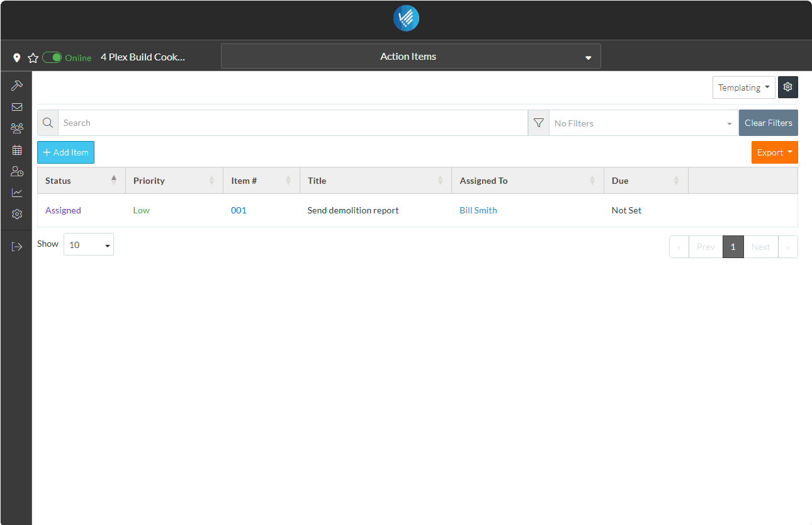
Task: Click the logout arrow sidebar icon
Action: (x=17, y=247)
